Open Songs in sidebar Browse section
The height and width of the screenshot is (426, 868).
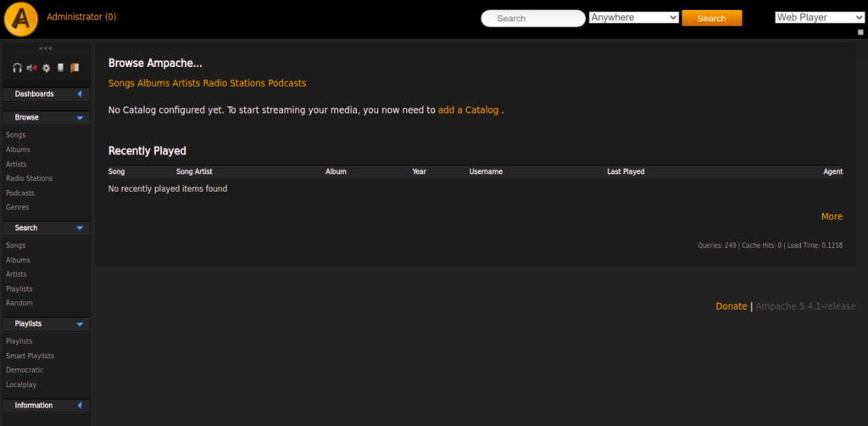[15, 135]
